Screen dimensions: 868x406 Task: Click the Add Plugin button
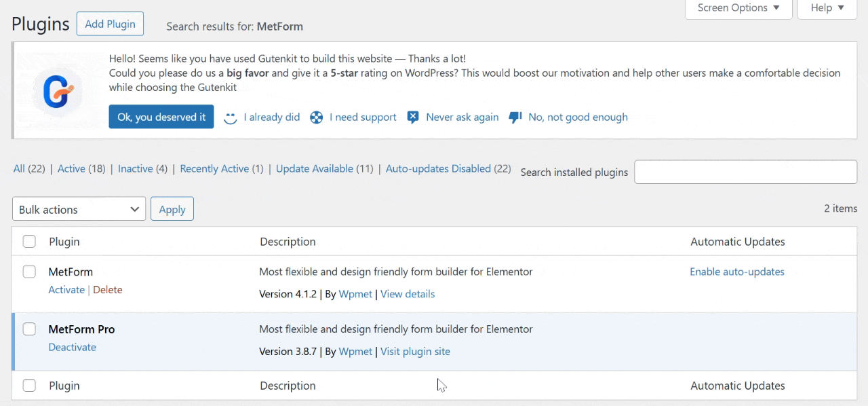(x=110, y=24)
